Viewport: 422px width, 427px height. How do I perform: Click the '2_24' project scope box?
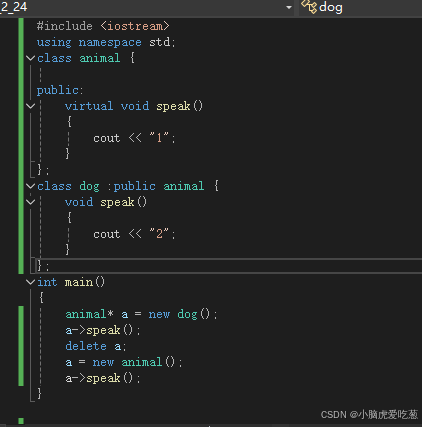(147, 7)
